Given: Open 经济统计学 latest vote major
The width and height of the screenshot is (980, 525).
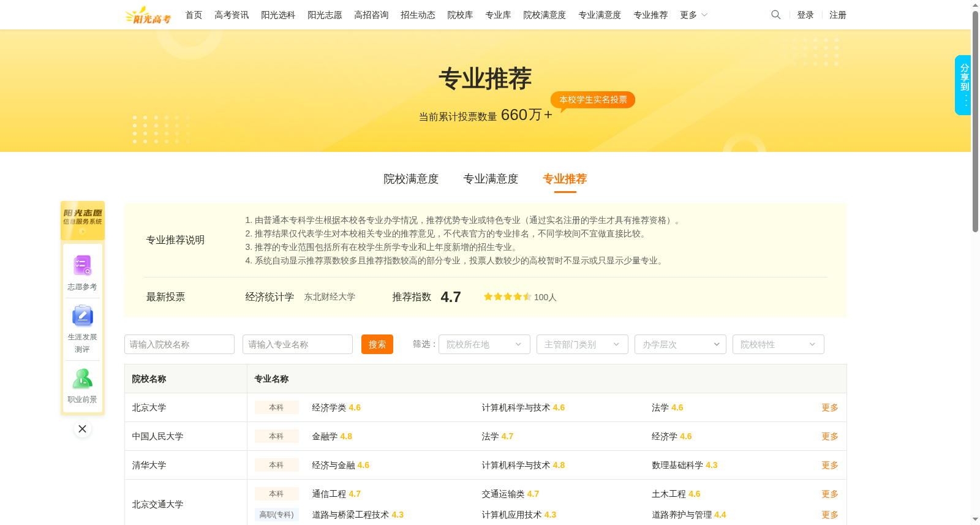Looking at the screenshot, I should click(x=269, y=296).
